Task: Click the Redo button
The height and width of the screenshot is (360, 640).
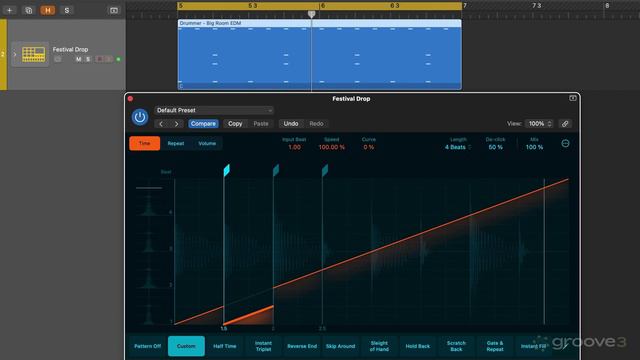Action: [x=316, y=124]
